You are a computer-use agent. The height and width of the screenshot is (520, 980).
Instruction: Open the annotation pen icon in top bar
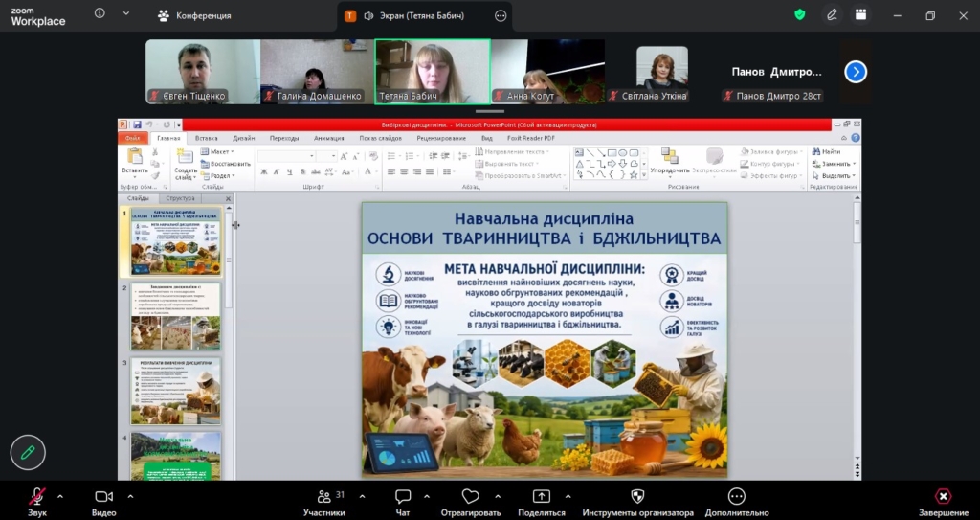[x=832, y=15]
